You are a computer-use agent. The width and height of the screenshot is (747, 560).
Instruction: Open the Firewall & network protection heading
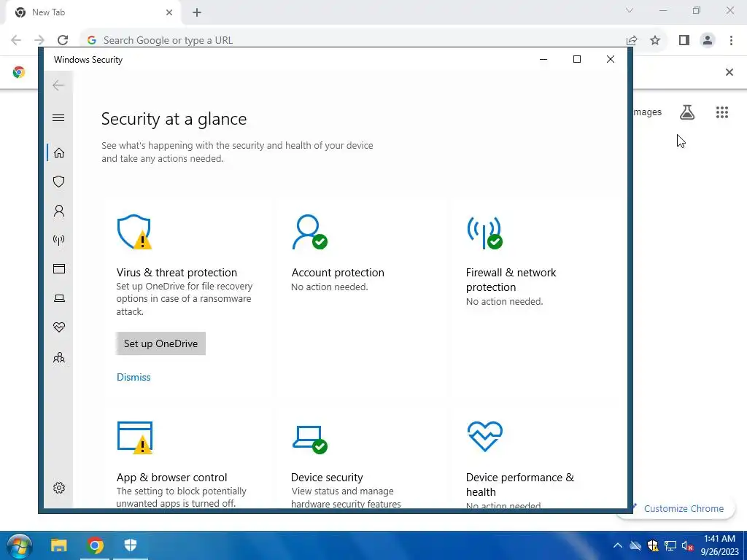pos(511,279)
